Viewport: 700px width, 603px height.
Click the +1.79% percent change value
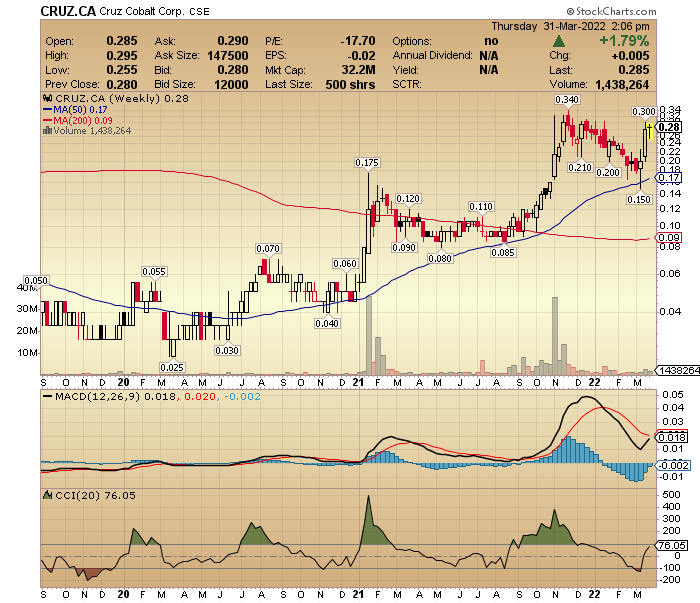(x=624, y=41)
